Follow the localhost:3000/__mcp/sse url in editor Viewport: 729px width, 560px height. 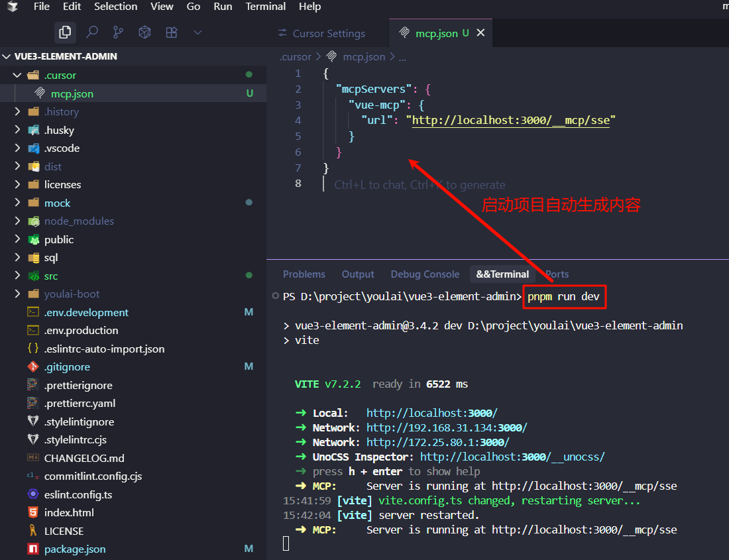(510, 121)
